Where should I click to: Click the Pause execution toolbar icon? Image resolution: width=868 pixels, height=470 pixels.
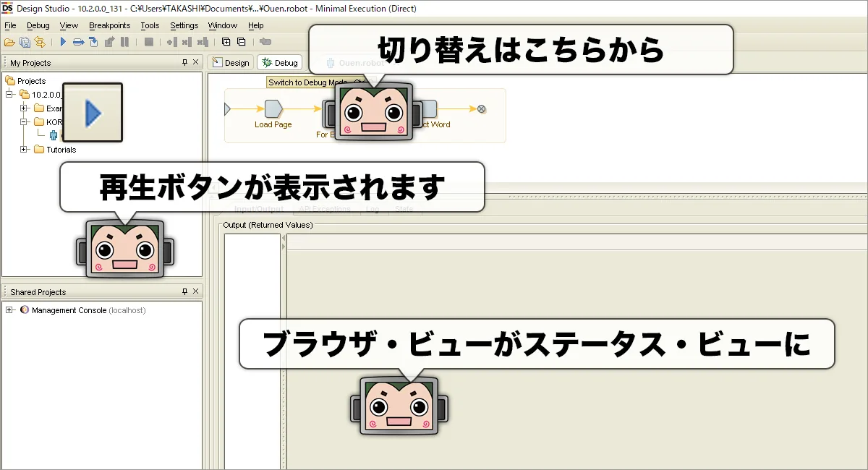coord(124,42)
